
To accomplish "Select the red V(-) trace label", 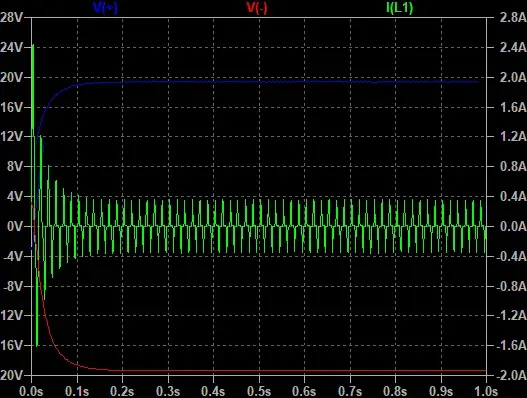I will pyautogui.click(x=257, y=7).
